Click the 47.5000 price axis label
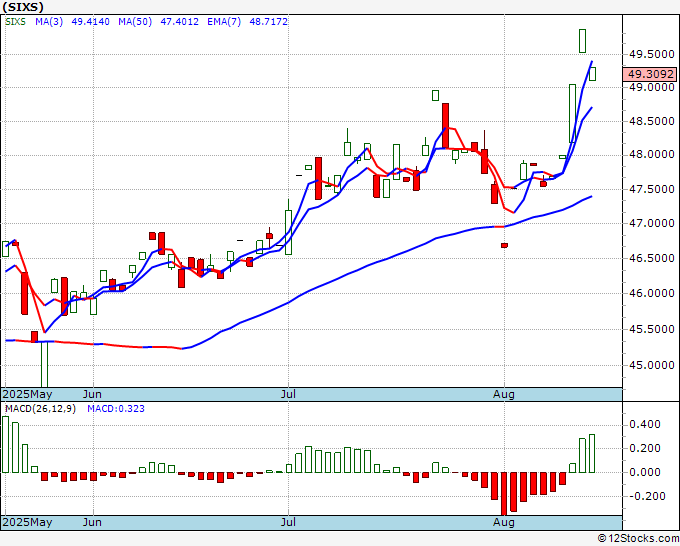 [x=652, y=190]
